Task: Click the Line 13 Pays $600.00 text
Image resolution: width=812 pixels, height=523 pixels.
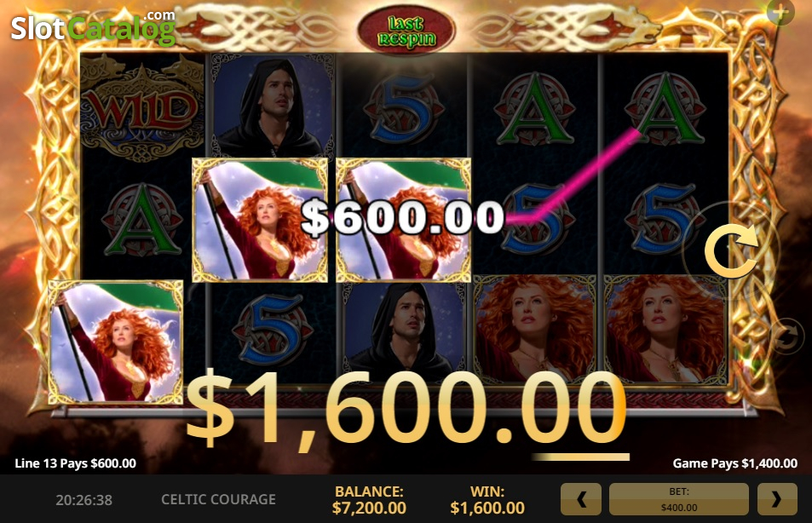Action: click(x=76, y=463)
